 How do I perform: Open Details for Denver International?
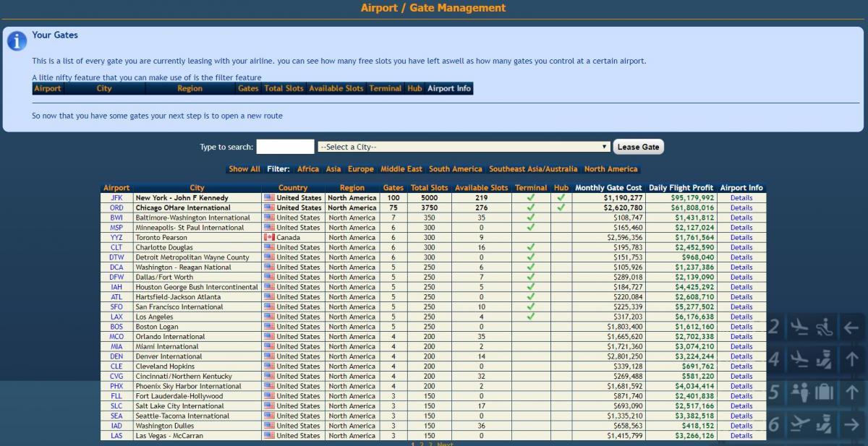741,356
